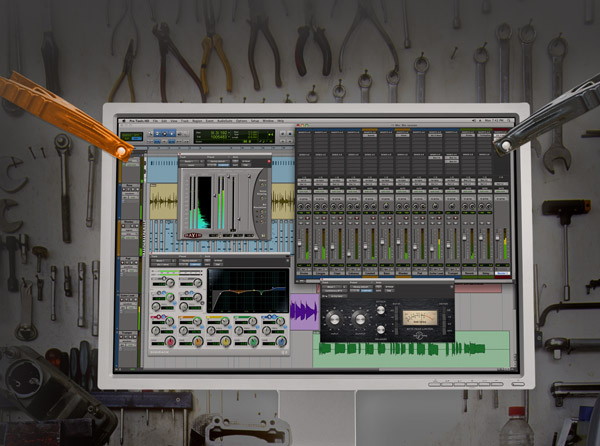Click the edit mode selector box
This screenshot has width=600, height=446.
132,137
